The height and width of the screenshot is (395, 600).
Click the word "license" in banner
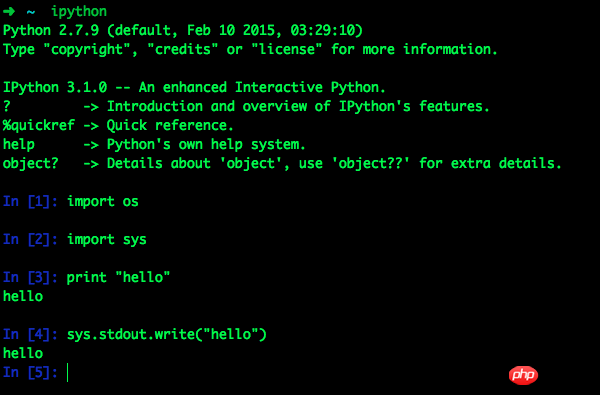[x=287, y=49]
